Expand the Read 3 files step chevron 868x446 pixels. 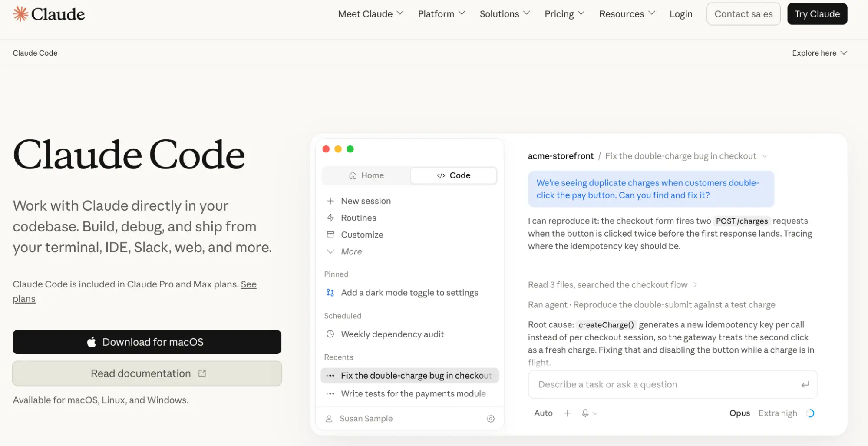click(x=695, y=285)
